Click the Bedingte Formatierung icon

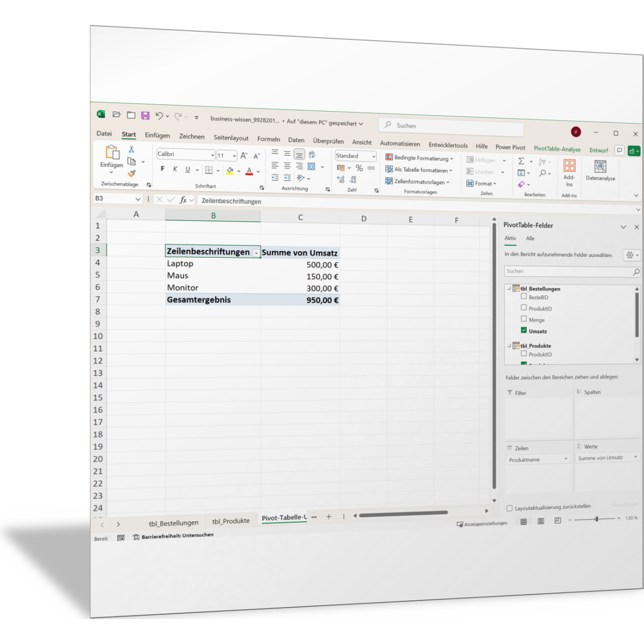point(388,157)
